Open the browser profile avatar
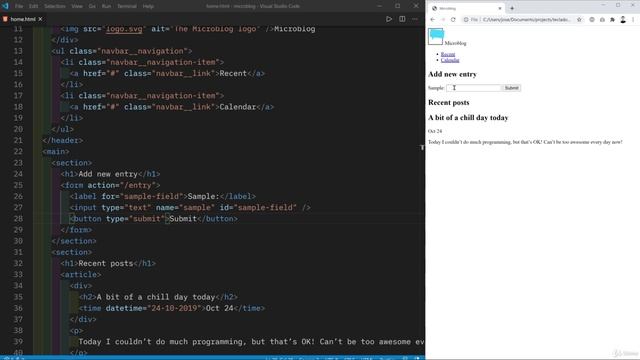The width and height of the screenshot is (640, 360). click(623, 20)
